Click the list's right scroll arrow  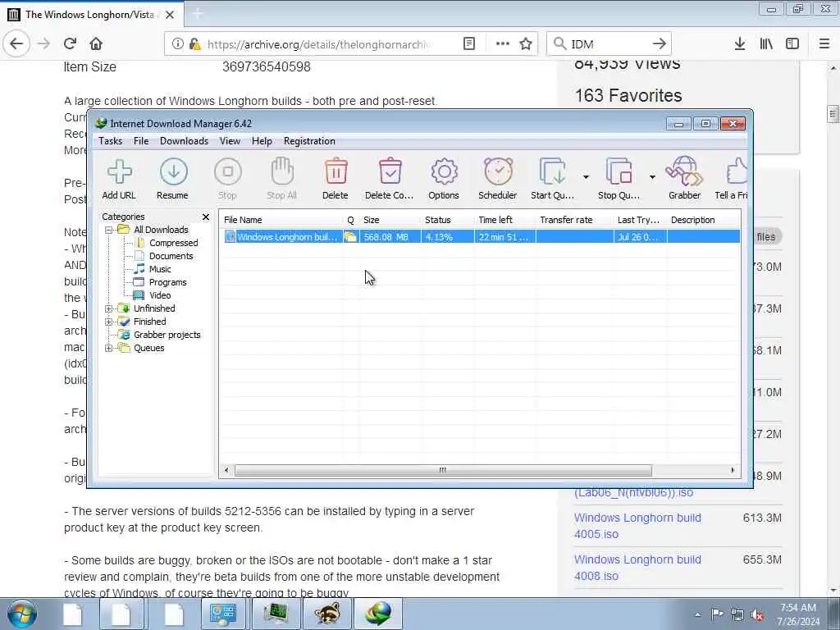(733, 470)
